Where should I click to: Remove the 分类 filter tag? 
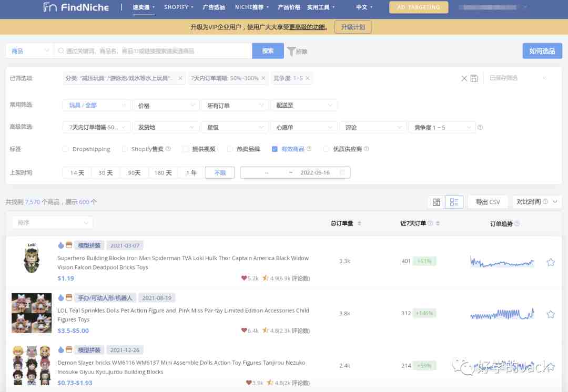click(180, 78)
